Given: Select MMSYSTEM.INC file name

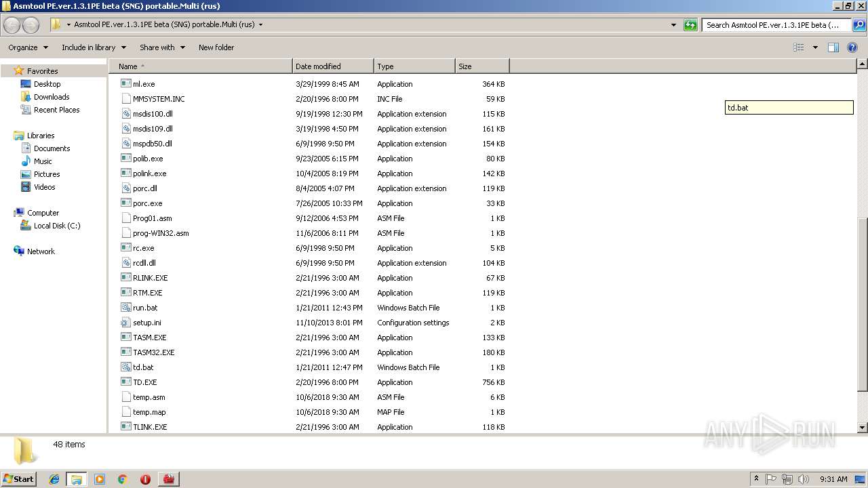Looking at the screenshot, I should coord(159,99).
